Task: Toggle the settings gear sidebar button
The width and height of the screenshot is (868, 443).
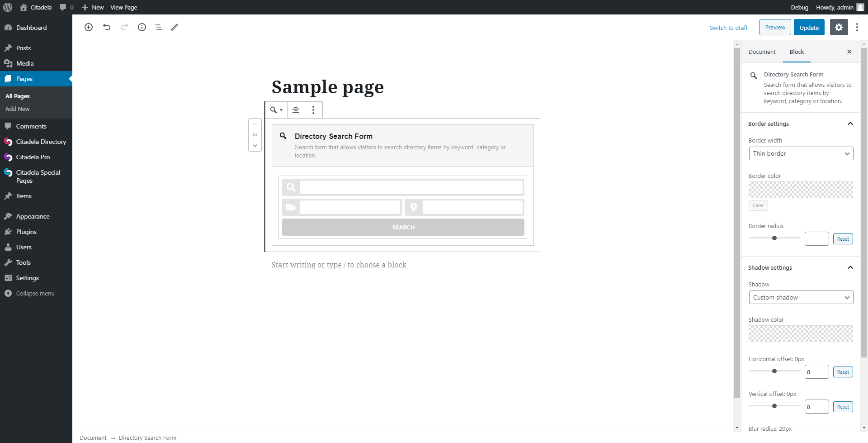Action: pyautogui.click(x=839, y=27)
